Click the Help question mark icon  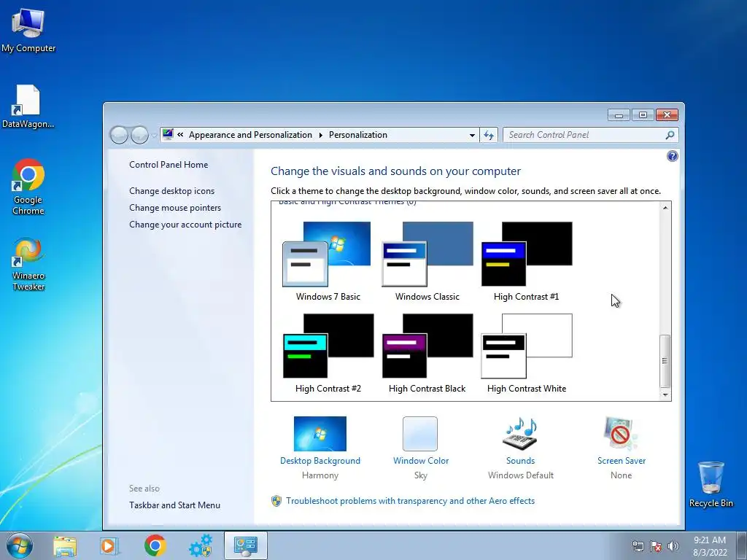coord(672,156)
